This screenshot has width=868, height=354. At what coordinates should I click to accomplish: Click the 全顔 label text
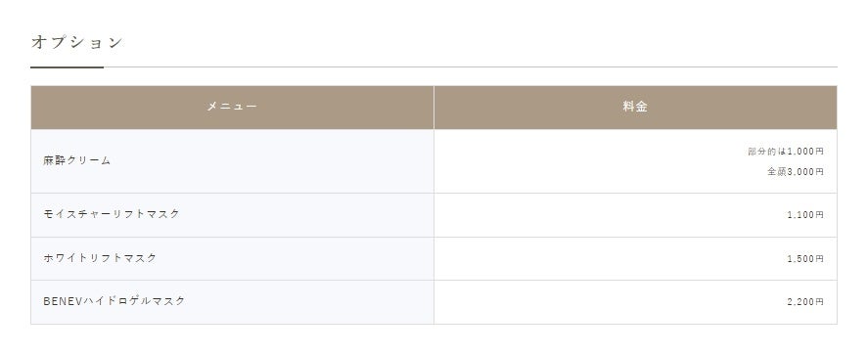pos(777,172)
